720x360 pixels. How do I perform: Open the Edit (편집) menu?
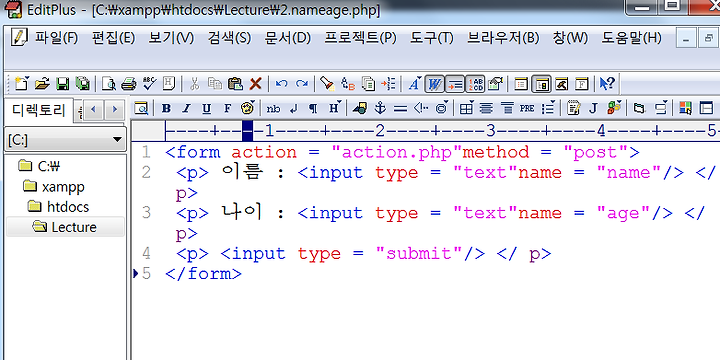pos(113,38)
